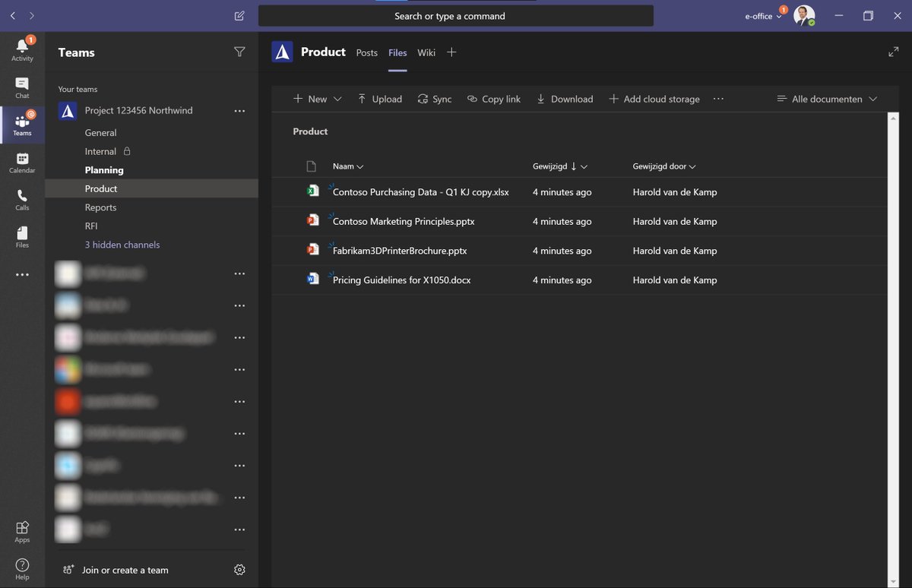
Task: Click Add cloud storage
Action: [x=654, y=99]
